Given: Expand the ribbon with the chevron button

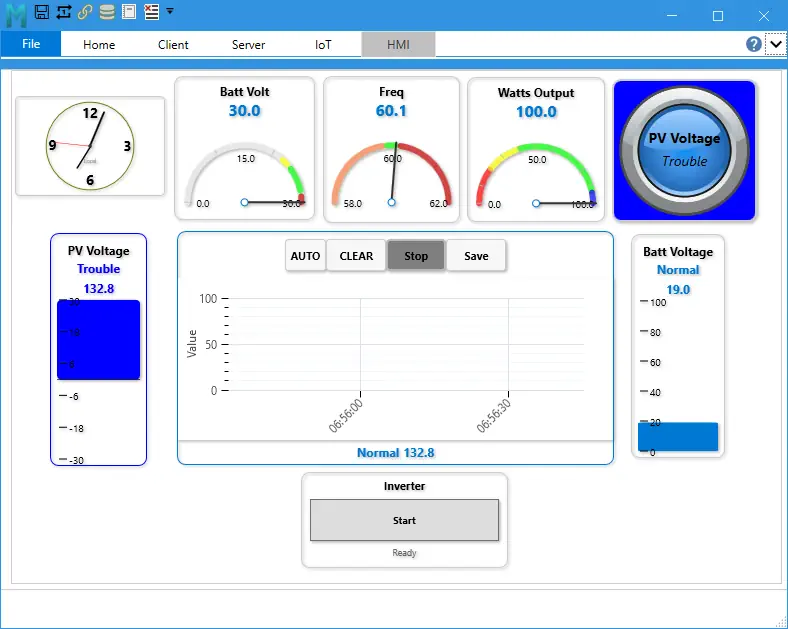Looking at the screenshot, I should click(x=775, y=44).
